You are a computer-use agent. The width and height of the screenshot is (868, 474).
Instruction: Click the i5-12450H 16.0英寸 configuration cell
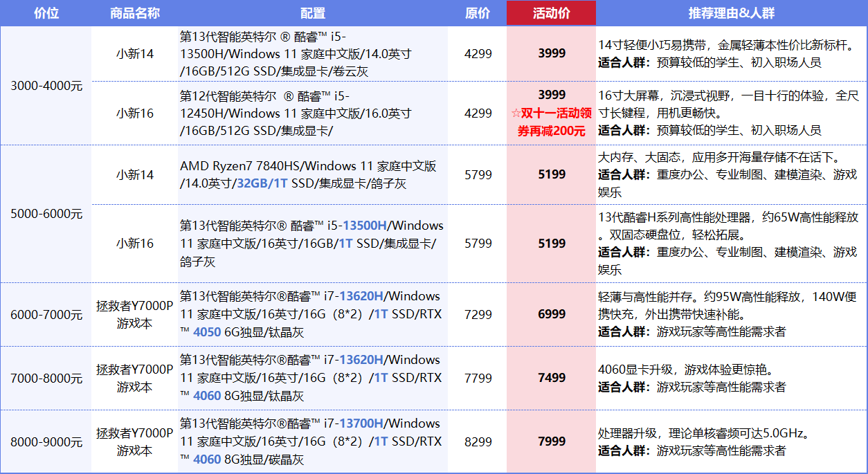(313, 113)
